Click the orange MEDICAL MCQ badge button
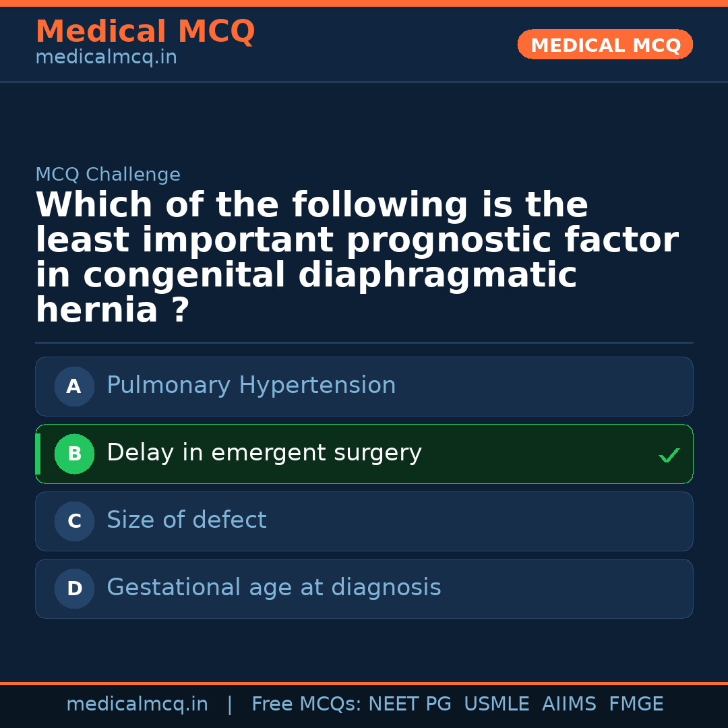Viewport: 728px width, 728px height. 605,44
